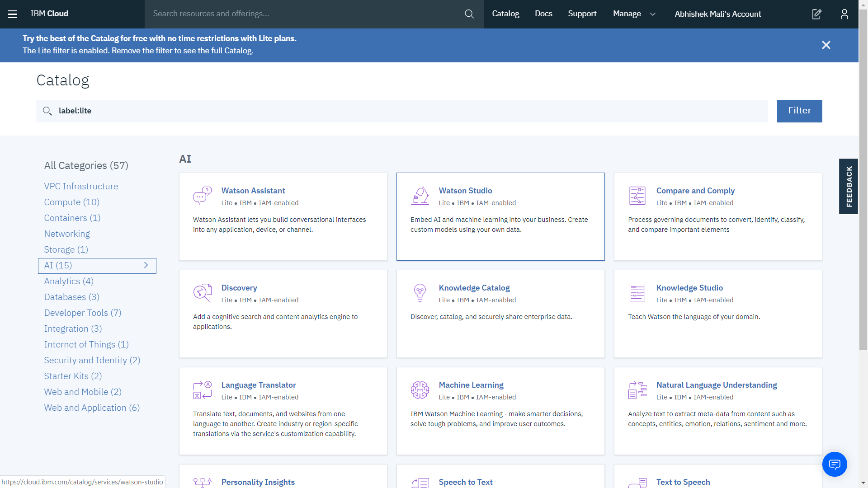Dismiss the Lite plans banner
868x488 pixels.
[826, 45]
